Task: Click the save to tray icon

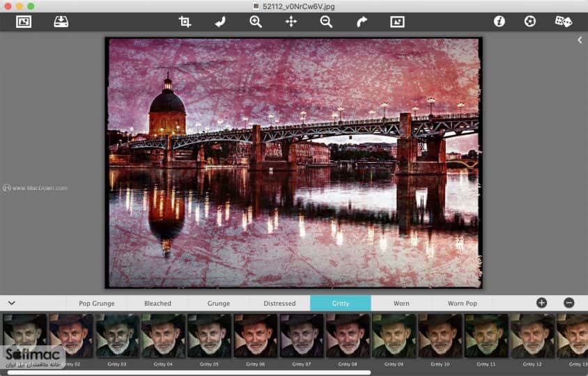Action: (61, 22)
